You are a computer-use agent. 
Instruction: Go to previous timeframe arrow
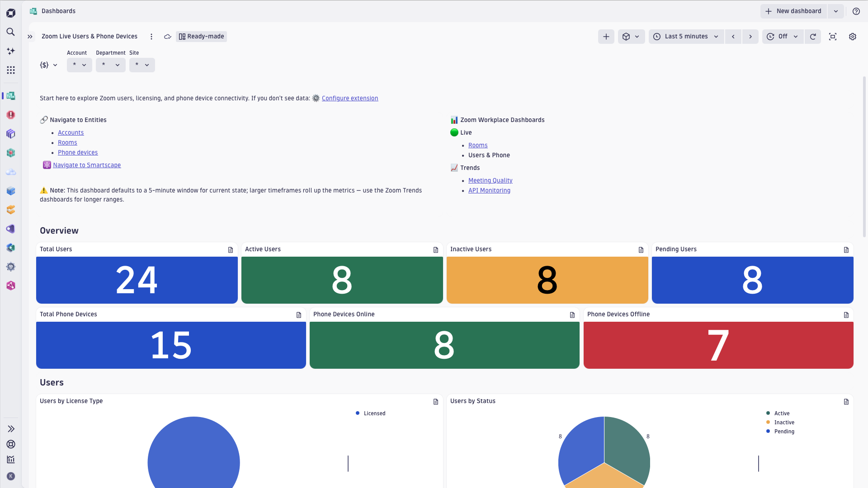point(733,37)
